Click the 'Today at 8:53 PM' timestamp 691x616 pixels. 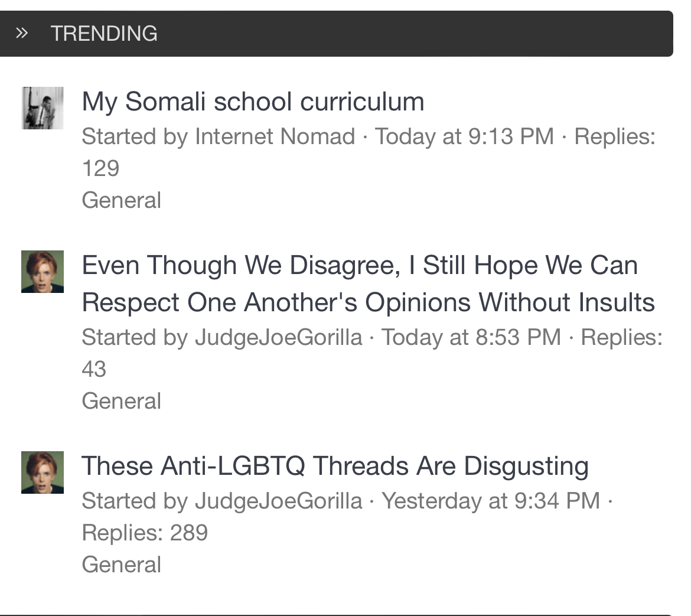click(471, 337)
